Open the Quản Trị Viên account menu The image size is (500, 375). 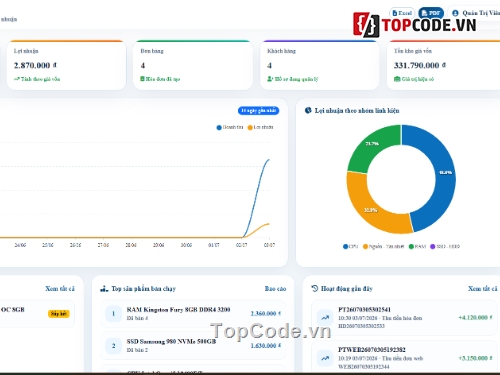click(x=475, y=13)
